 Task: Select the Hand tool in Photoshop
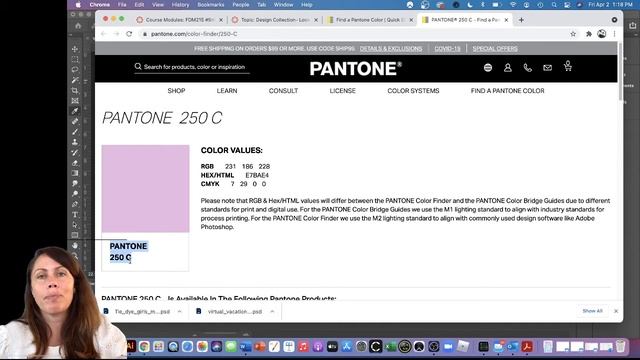click(x=75, y=245)
